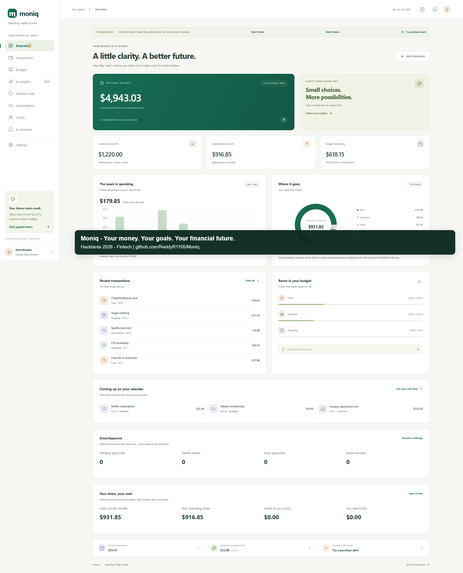Click the sparkle icon on Small choices card
The image size is (463, 573).
pos(419,84)
